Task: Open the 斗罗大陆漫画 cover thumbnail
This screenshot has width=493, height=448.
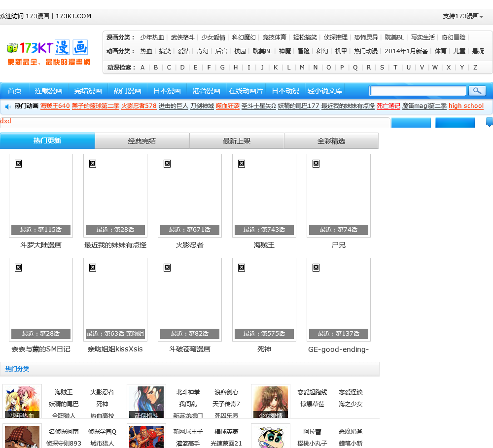Action: [41, 196]
